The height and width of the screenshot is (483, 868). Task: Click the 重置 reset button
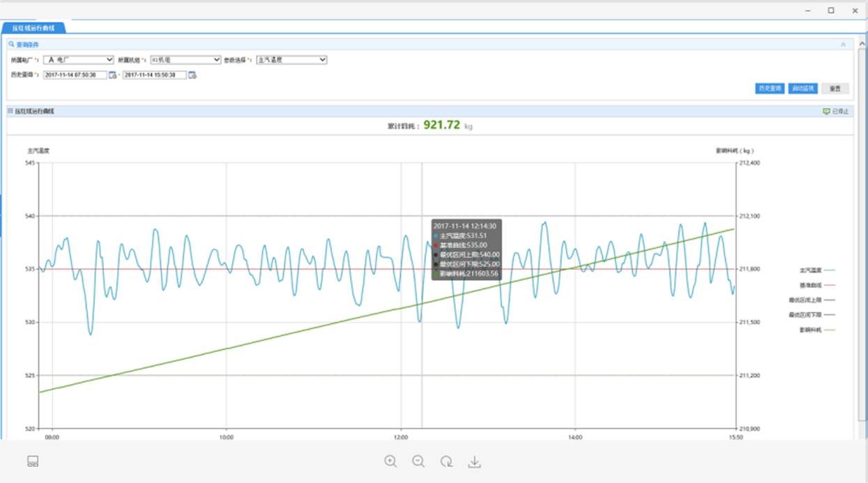835,89
